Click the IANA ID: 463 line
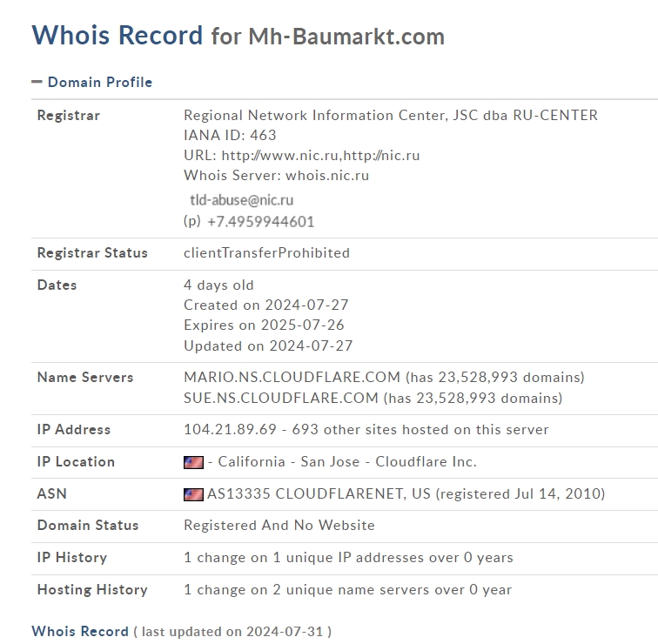Screen dimensions: 658x644 click(230, 135)
